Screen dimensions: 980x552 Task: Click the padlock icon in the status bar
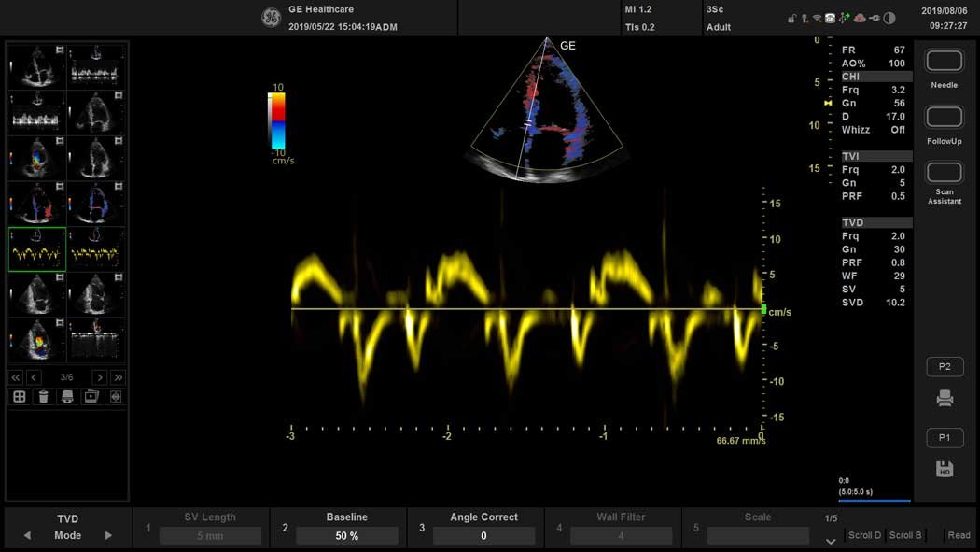791,18
